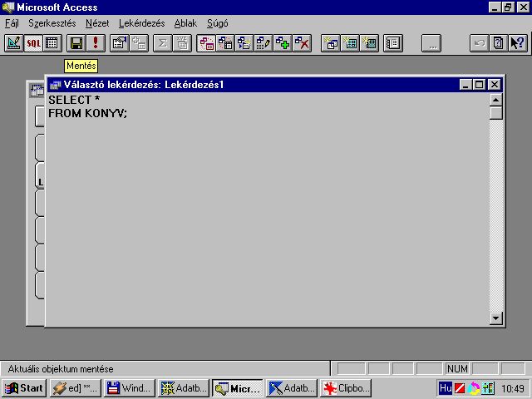Open the Windows Start button

pos(24,388)
